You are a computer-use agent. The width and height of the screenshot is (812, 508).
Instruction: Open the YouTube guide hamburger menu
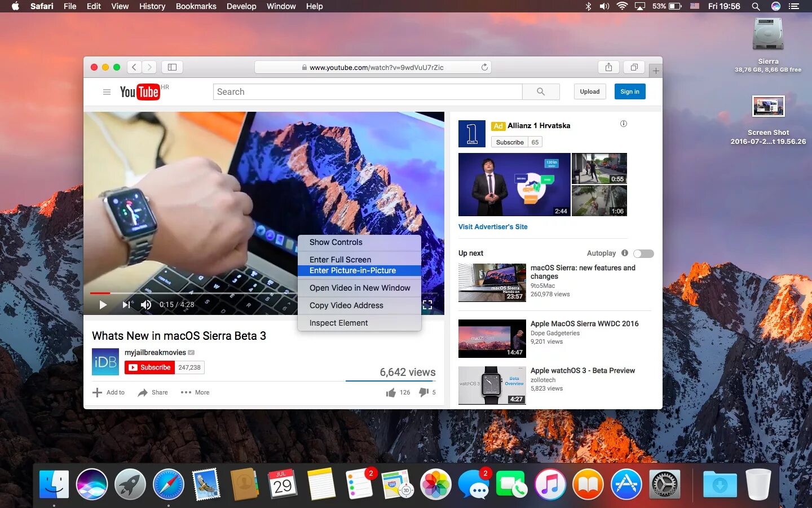pos(107,92)
